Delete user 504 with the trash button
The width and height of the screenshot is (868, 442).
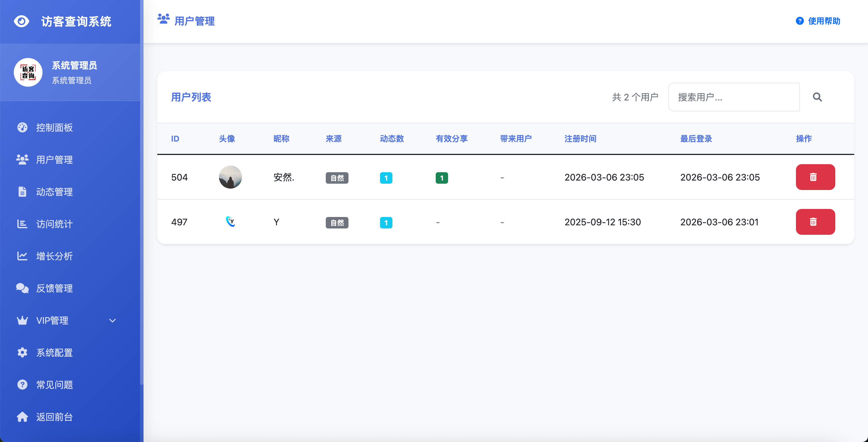point(815,177)
